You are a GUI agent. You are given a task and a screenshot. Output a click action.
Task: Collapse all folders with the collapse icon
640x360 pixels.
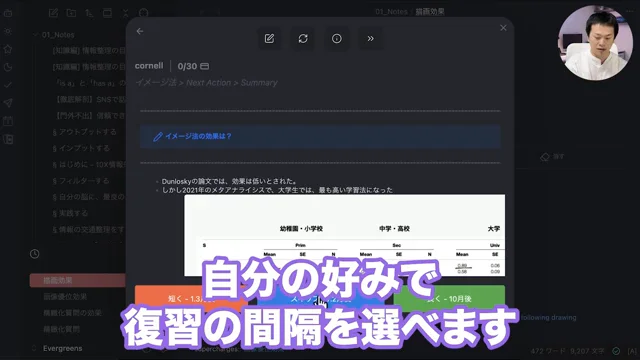[125, 13]
